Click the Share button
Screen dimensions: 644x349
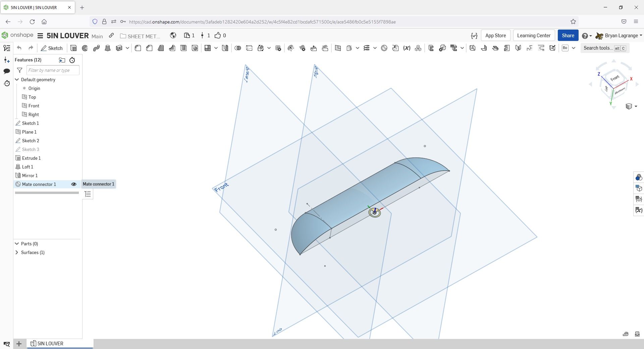568,36
